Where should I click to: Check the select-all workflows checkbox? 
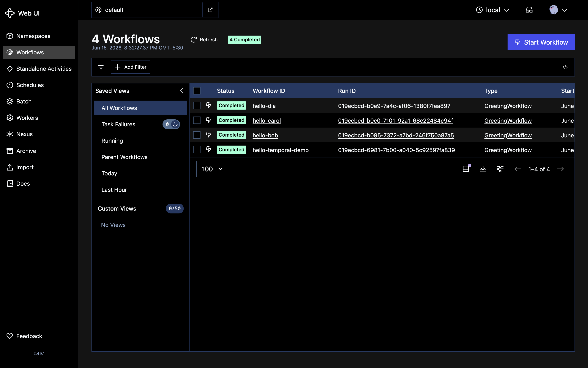tap(197, 91)
